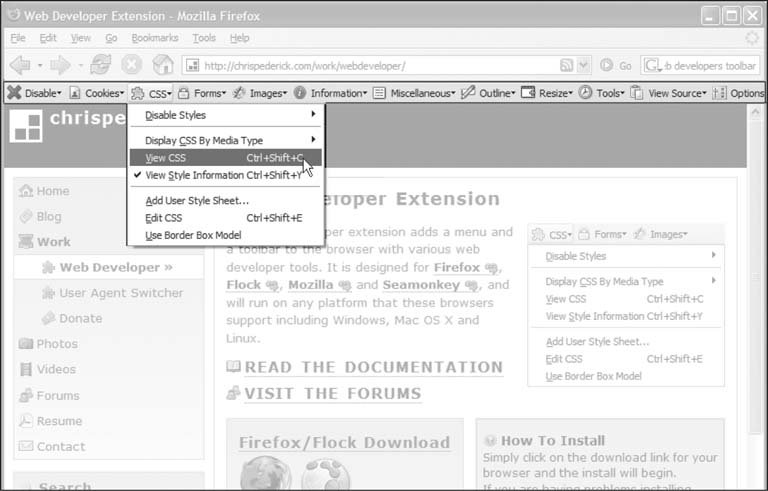This screenshot has height=491, width=768.
Task: Toggle the checked View Style Information item
Action: pyautogui.click(x=225, y=175)
